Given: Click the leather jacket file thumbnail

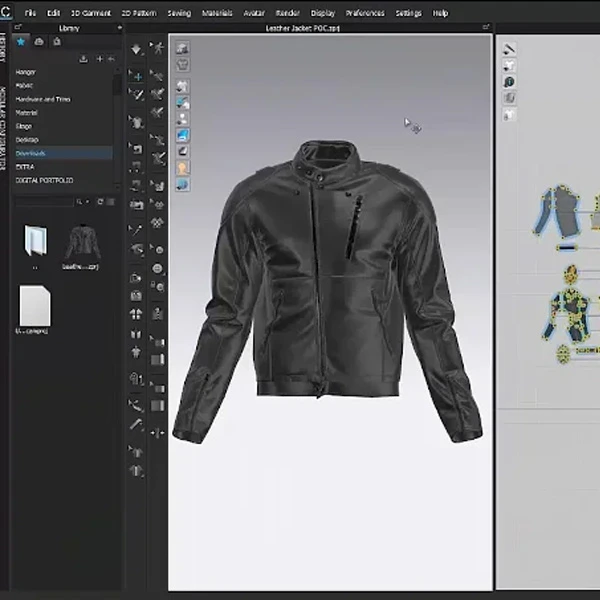Looking at the screenshot, I should click(82, 243).
